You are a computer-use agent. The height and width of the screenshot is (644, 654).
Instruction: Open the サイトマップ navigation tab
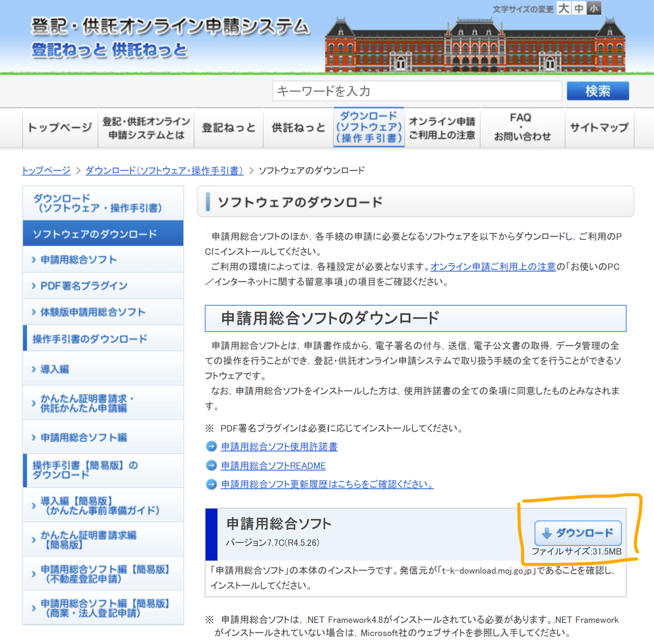click(x=599, y=127)
